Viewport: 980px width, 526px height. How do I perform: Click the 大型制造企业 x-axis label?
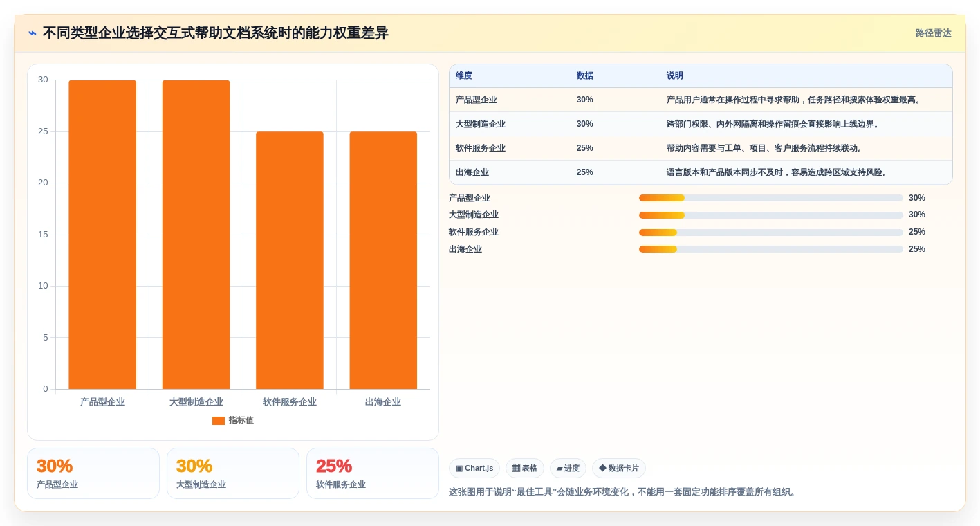pyautogui.click(x=196, y=402)
